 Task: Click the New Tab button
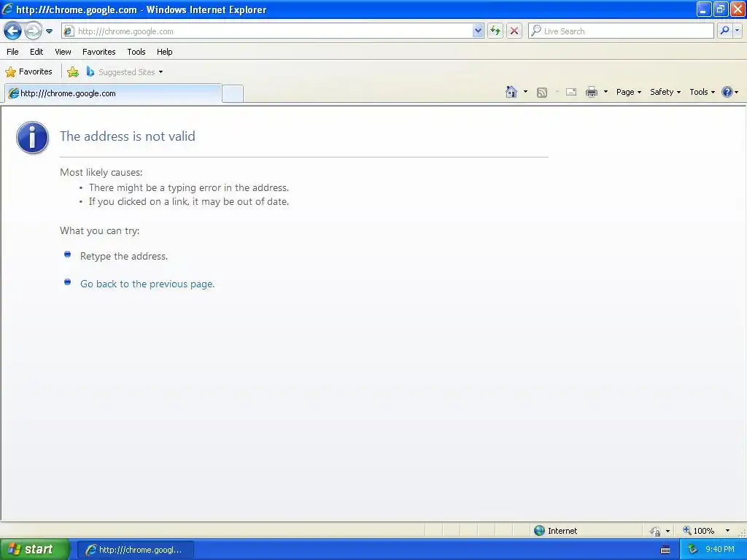pos(233,93)
